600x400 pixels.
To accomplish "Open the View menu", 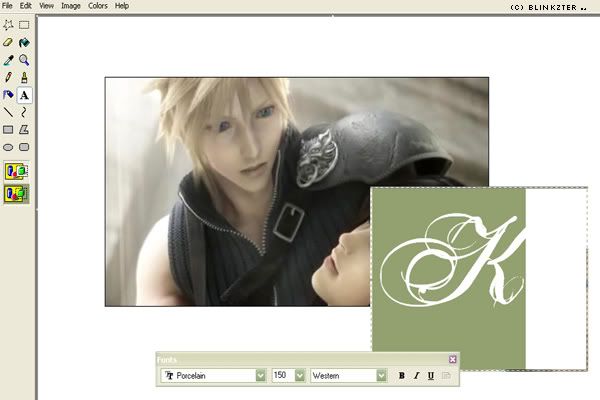I will (46, 6).
